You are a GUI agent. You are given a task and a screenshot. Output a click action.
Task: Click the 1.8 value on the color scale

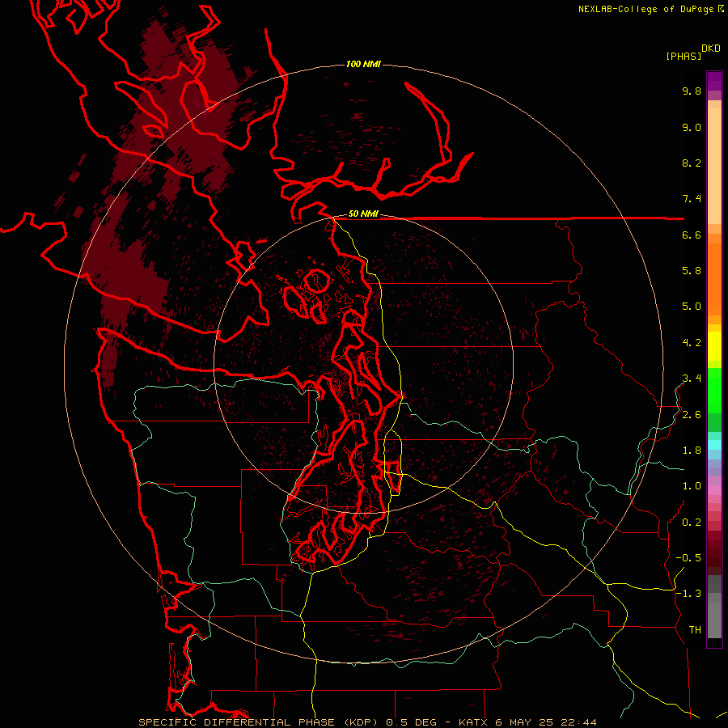692,451
